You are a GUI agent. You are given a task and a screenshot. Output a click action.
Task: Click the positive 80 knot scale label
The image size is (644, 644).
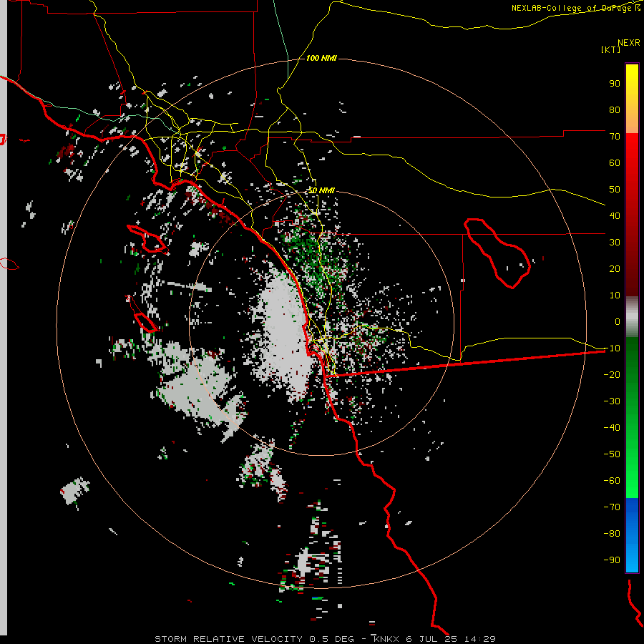(x=615, y=109)
